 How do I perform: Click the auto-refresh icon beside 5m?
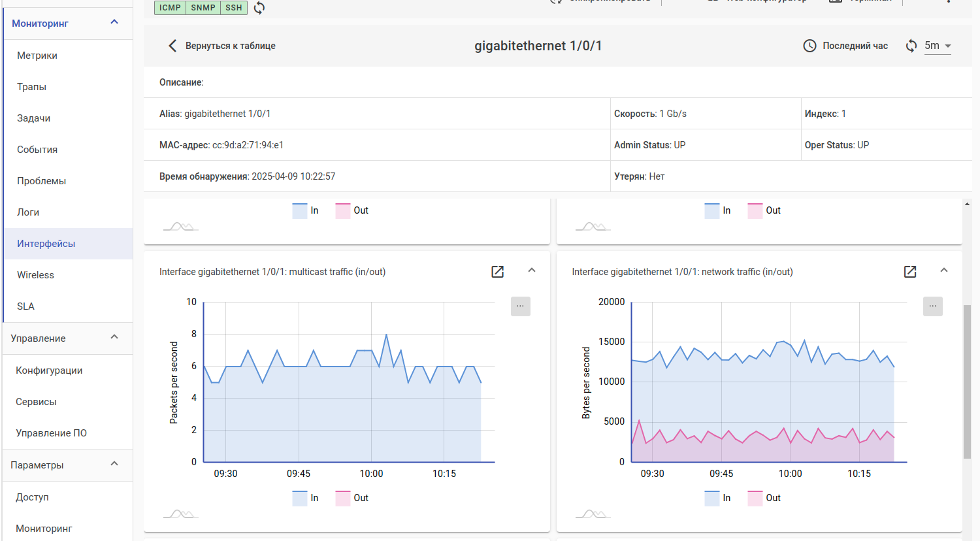click(x=911, y=46)
